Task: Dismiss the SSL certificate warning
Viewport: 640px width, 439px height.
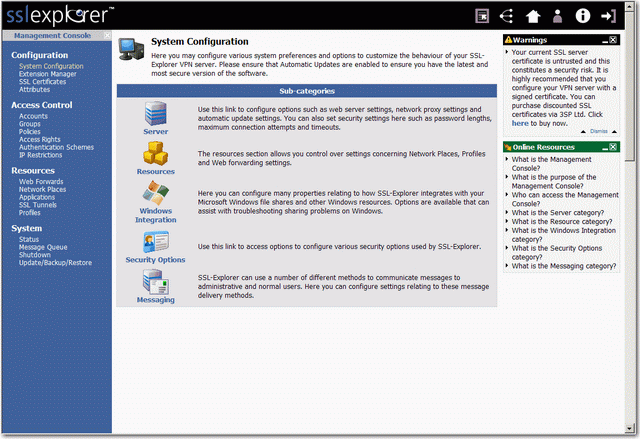Action: pos(598,131)
